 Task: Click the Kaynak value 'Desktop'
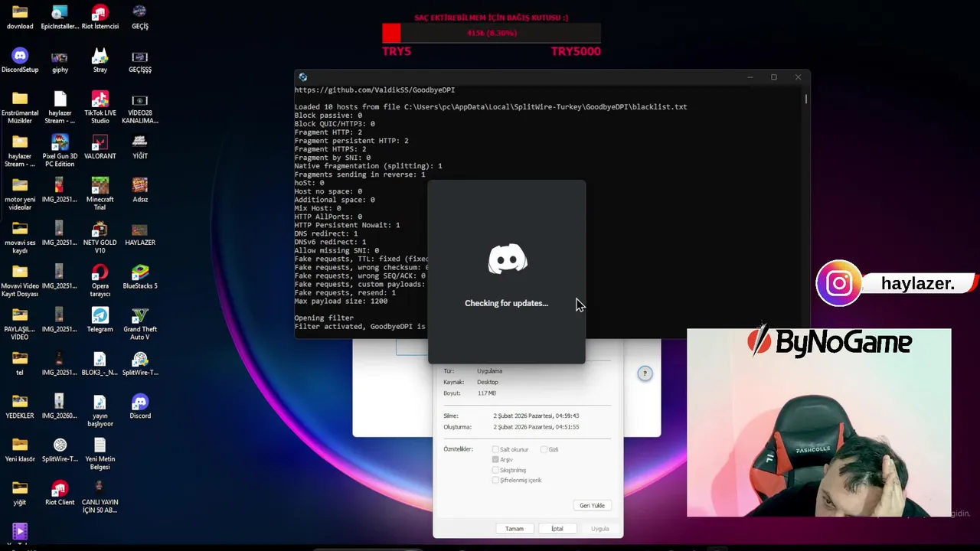[x=488, y=382]
